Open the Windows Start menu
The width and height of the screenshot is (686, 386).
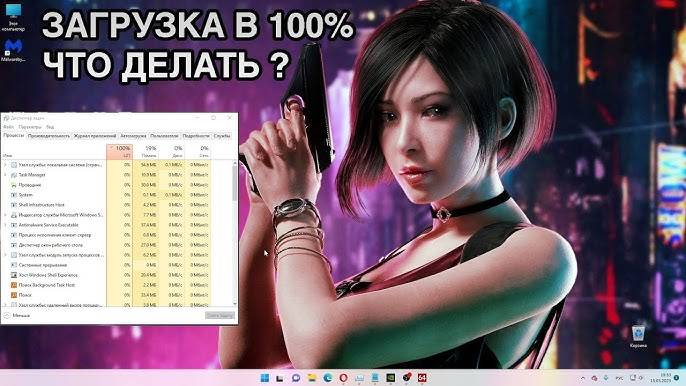coord(265,378)
